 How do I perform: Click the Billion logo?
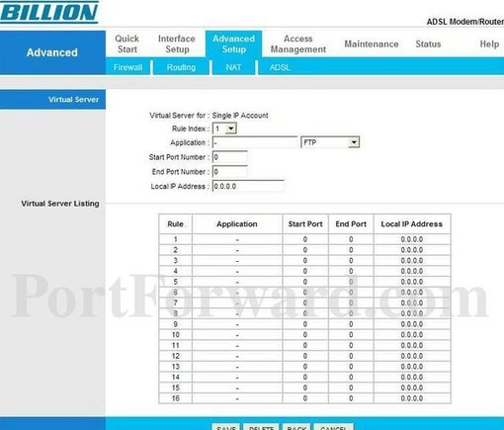(48, 13)
